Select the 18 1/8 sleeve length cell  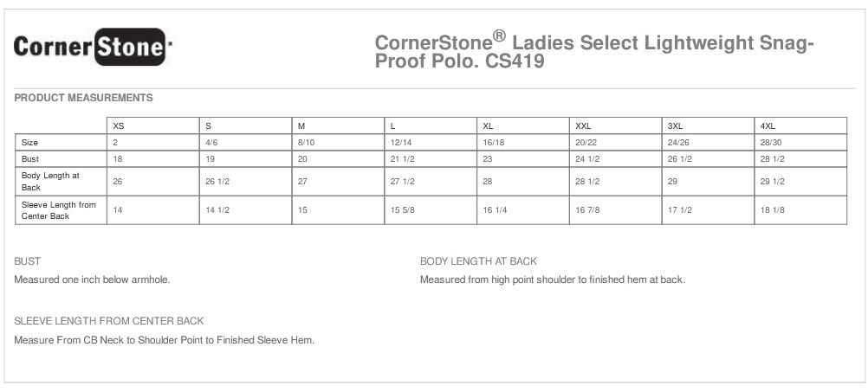point(772,210)
